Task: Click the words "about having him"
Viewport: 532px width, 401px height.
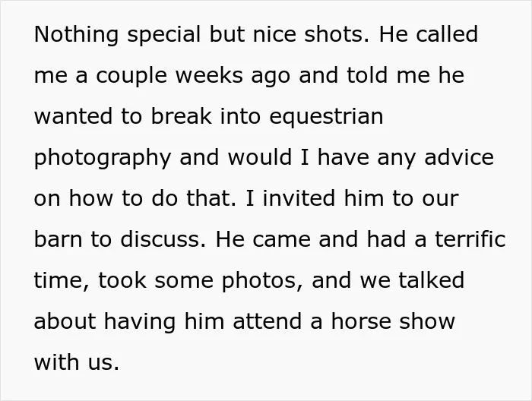Action: click(129, 322)
